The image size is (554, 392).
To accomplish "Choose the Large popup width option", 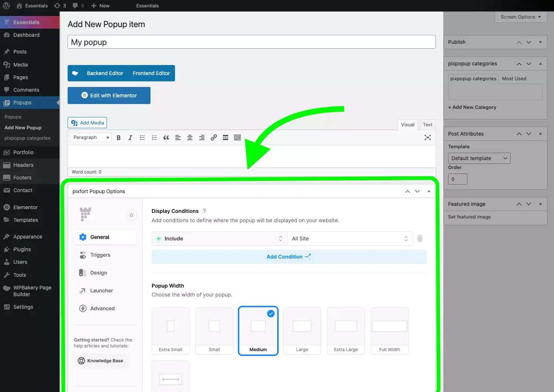I will pyautogui.click(x=302, y=331).
